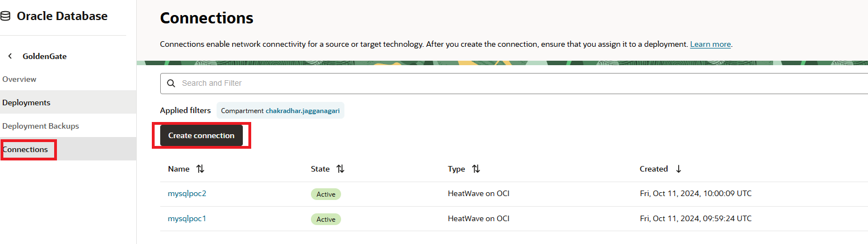Open the mysqlpoc2 connection

pos(187,193)
